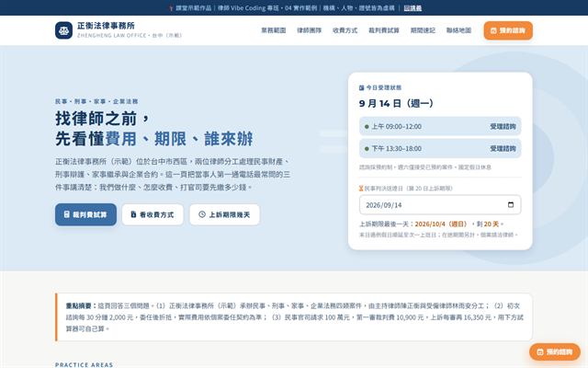Click the 'PRACTICE AREAS' section label
This screenshot has height=368, width=588.
[84, 364]
